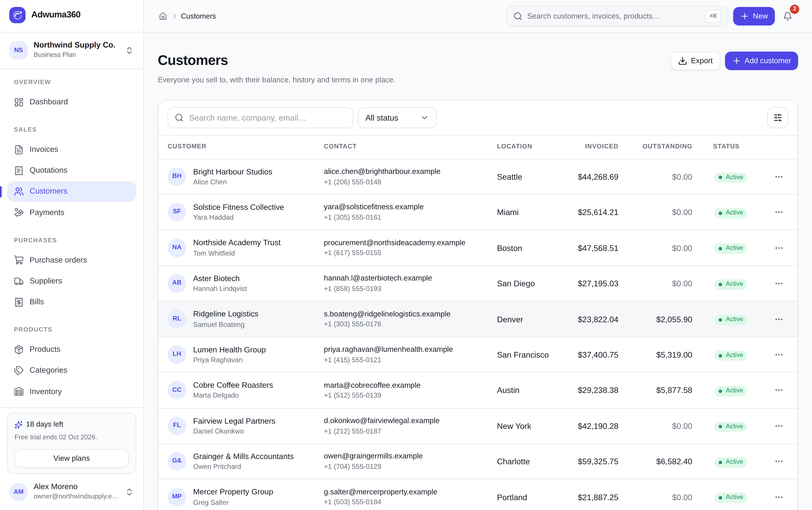Viewport: 812px width, 510px height.
Task: Click the +1 (512) 555-0139 phone number
Action: 352,395
